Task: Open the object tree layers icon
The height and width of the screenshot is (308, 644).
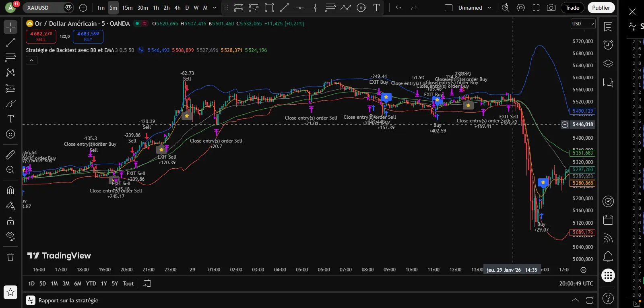Action: [608, 64]
